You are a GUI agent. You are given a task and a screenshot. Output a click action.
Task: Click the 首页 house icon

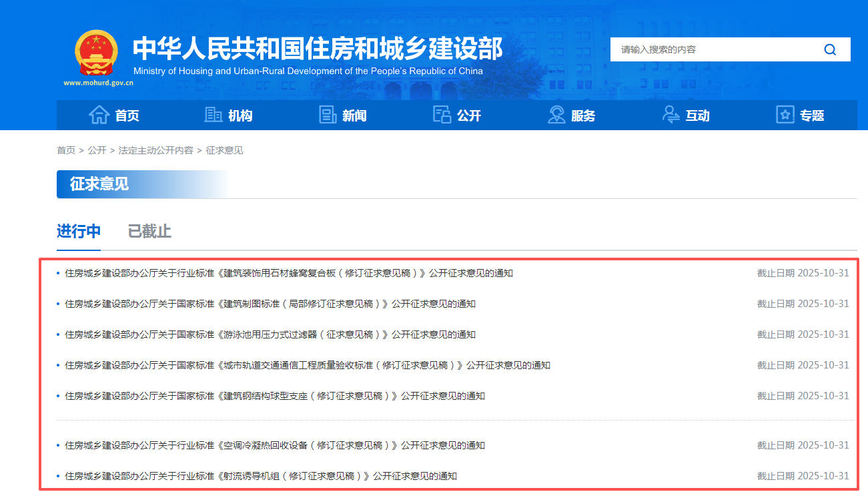(x=99, y=115)
